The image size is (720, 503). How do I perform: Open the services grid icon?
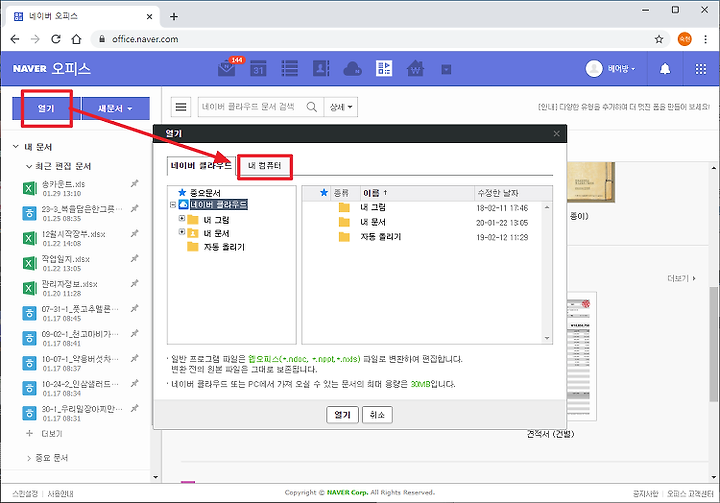pyautogui.click(x=701, y=69)
